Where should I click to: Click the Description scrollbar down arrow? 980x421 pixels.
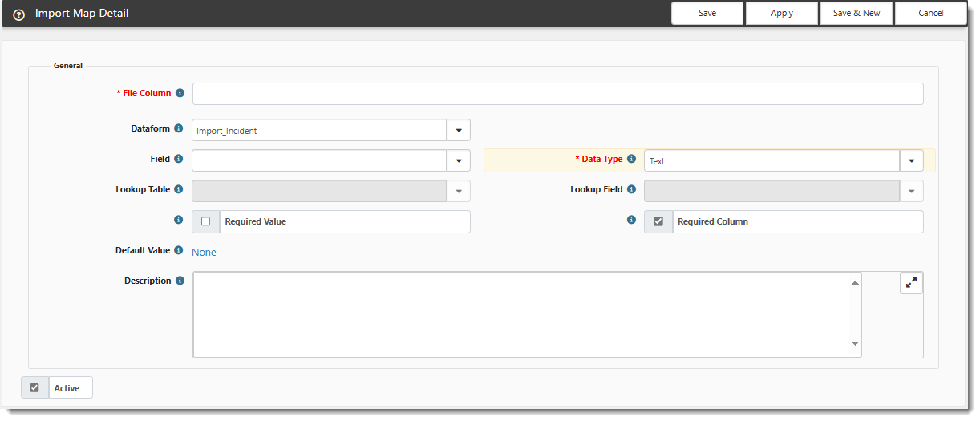[856, 344]
